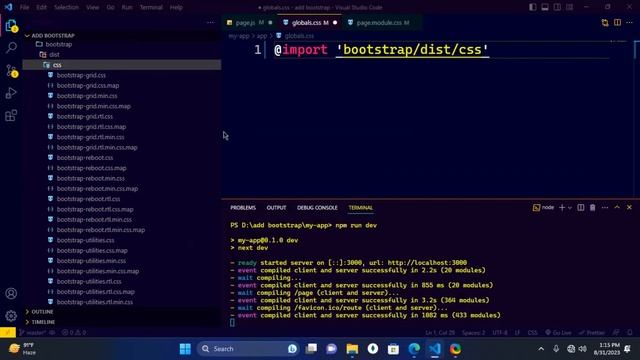The width and height of the screenshot is (640, 360).
Task: Open bootstrap-reboot.css file
Action: click(85, 158)
